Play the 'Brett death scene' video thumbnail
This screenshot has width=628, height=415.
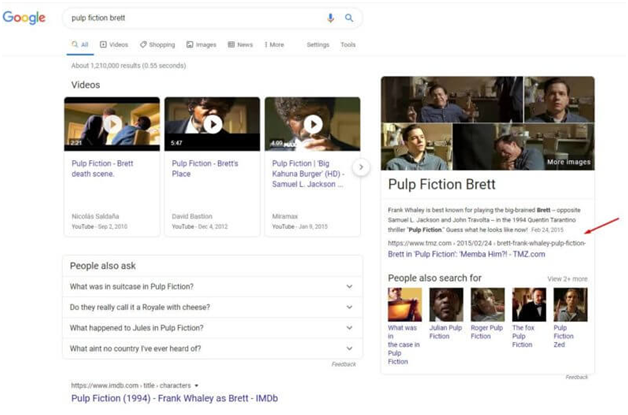tap(112, 124)
